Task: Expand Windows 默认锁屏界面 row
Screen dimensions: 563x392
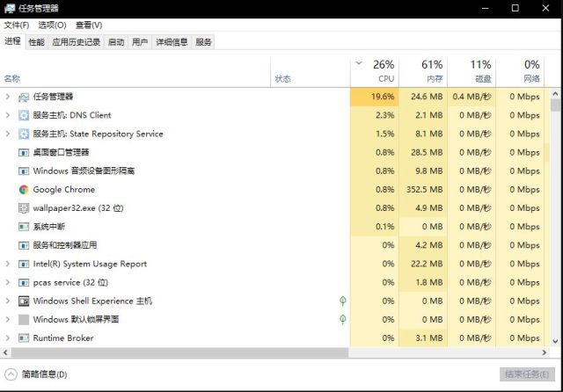Action: coord(8,319)
